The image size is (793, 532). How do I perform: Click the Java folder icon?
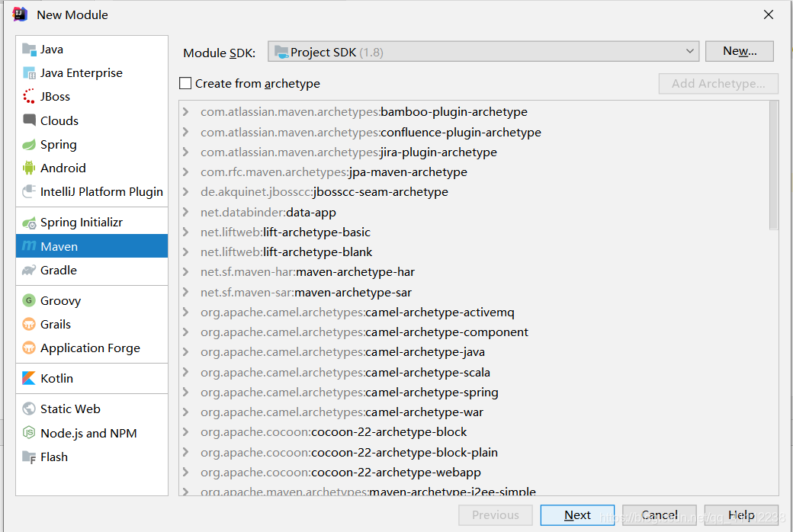click(x=29, y=50)
